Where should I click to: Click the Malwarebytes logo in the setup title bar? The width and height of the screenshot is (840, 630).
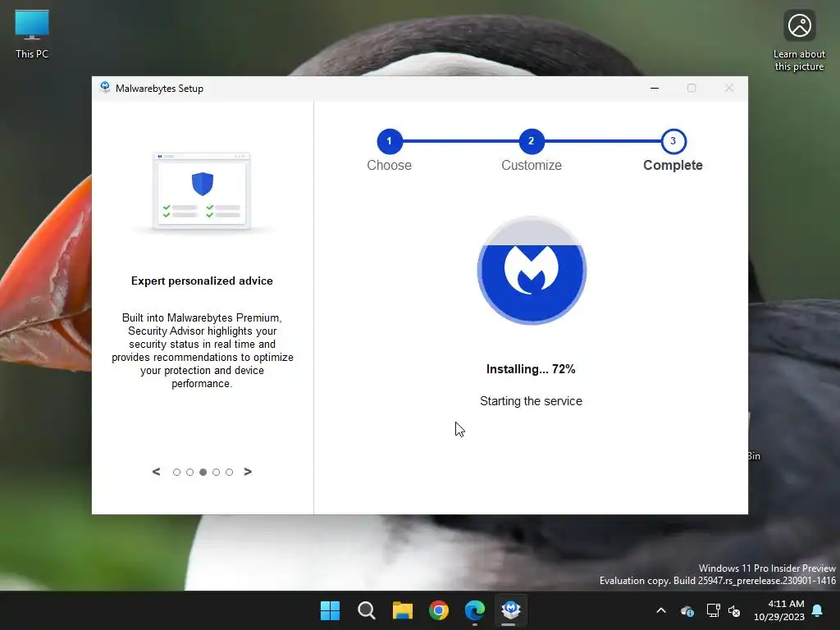pyautogui.click(x=105, y=88)
